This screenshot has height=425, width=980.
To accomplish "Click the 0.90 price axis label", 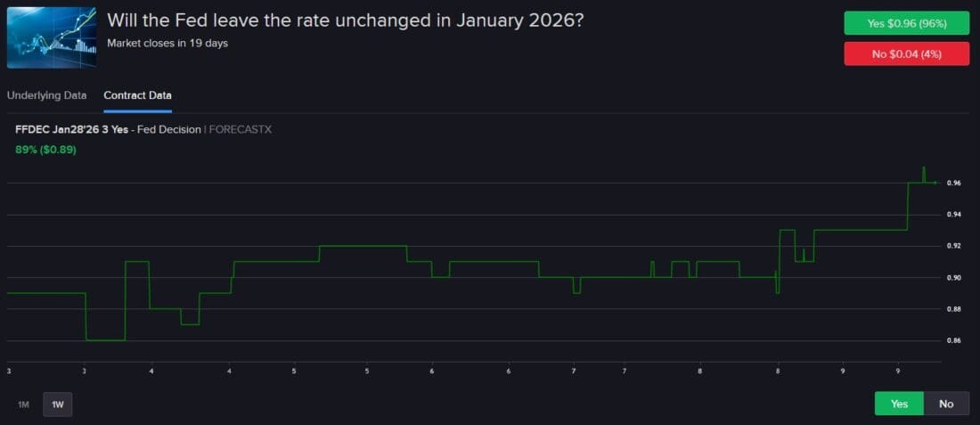I will click(x=954, y=278).
